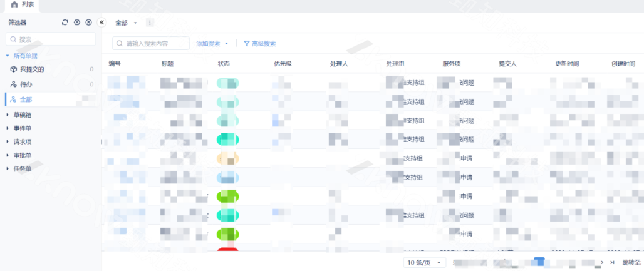644x271 pixels.
Task: Click the funnel icon for 高级搜索
Action: click(x=247, y=44)
